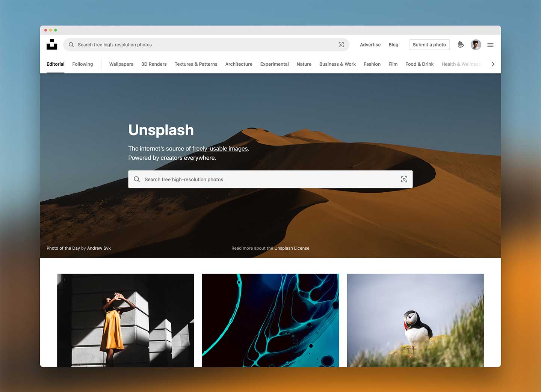The image size is (541, 392).
Task: Follow the freely-usable images link
Action: (x=220, y=149)
